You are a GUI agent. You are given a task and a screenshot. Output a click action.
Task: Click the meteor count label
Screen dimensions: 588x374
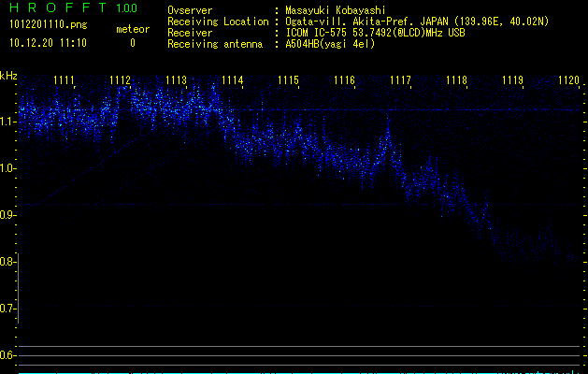click(132, 30)
